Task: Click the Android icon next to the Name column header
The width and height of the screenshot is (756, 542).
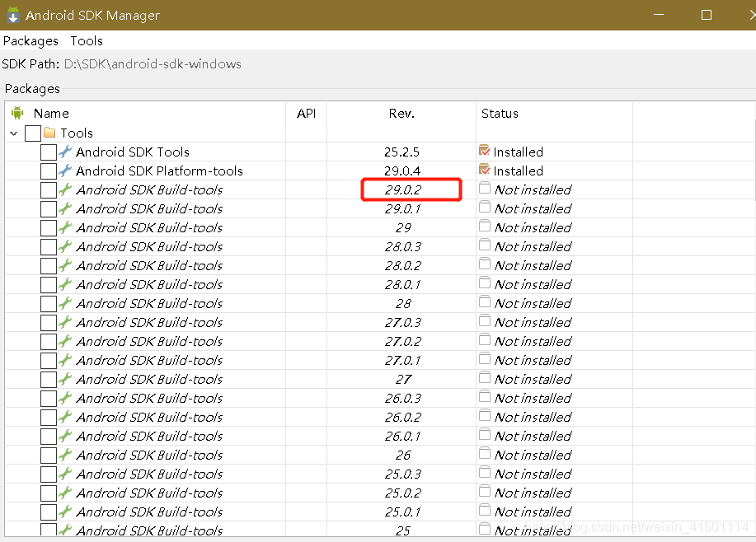Action: pos(17,113)
